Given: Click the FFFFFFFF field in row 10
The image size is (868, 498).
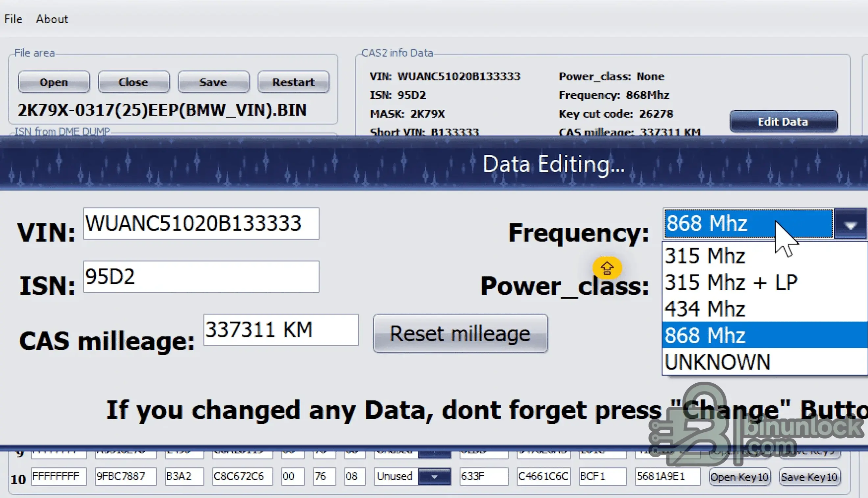Looking at the screenshot, I should [59, 476].
